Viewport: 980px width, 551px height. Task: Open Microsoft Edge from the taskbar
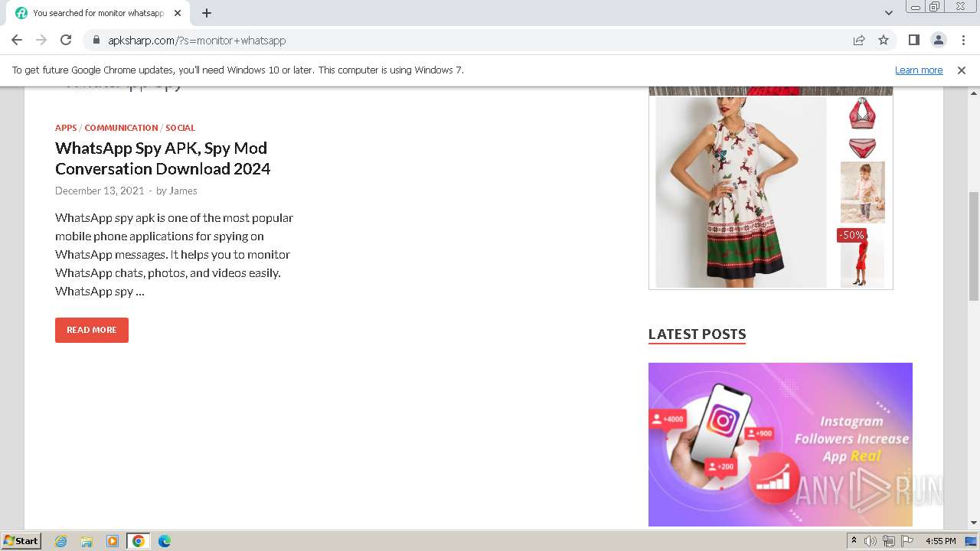pyautogui.click(x=165, y=541)
